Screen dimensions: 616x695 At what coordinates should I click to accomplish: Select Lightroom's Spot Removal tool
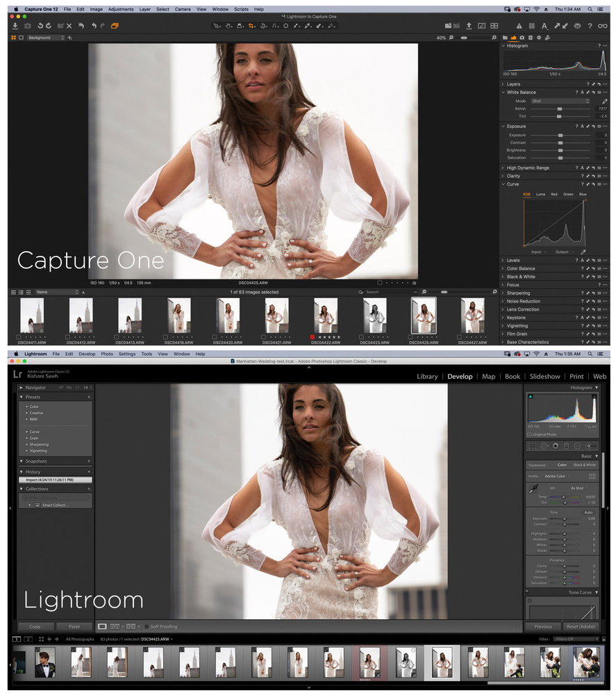(544, 446)
